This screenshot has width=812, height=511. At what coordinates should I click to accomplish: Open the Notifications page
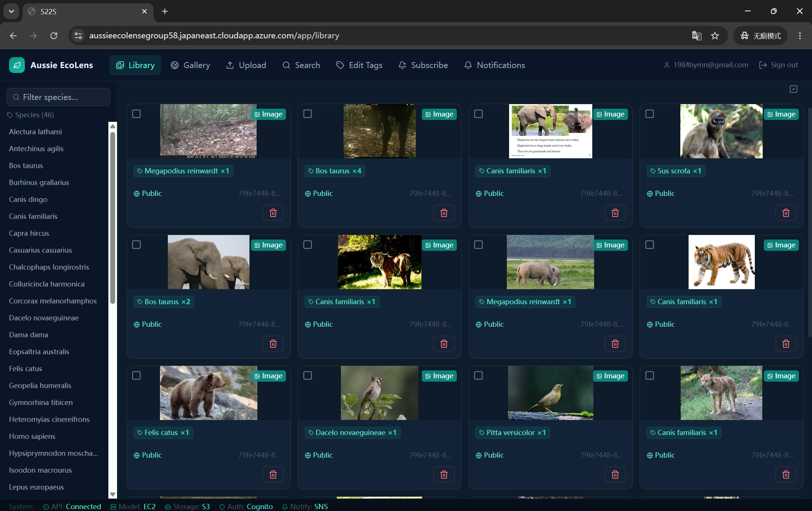495,65
